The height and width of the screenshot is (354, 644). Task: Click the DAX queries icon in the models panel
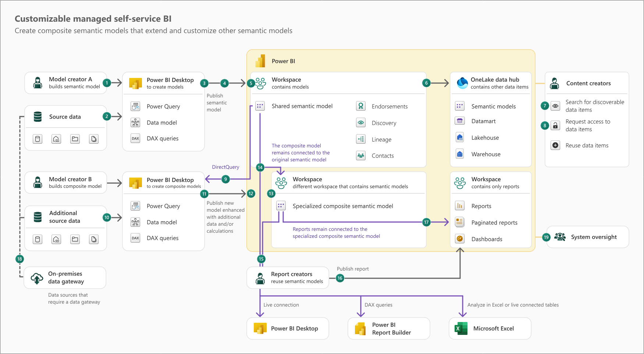coord(135,138)
